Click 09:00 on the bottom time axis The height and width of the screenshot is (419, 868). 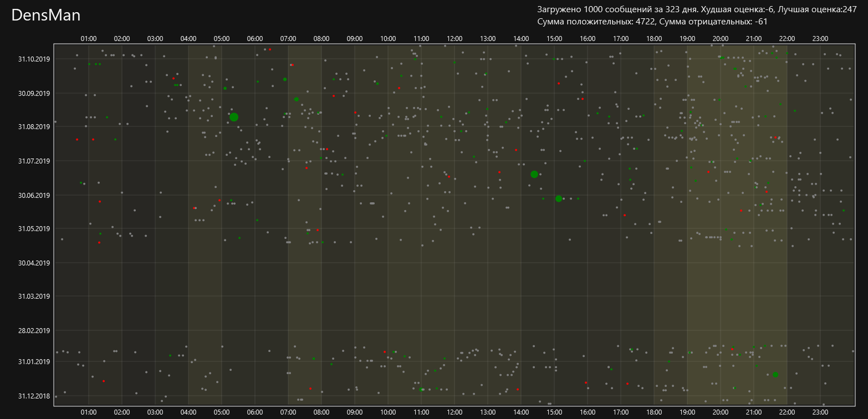(355, 412)
